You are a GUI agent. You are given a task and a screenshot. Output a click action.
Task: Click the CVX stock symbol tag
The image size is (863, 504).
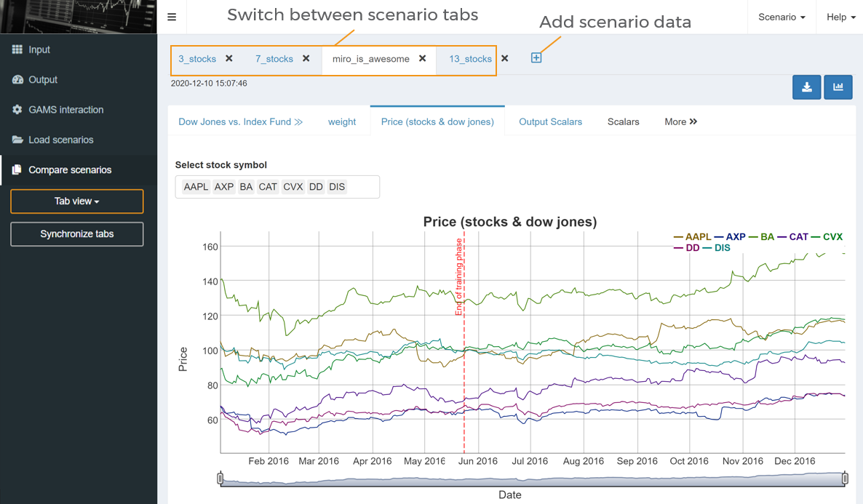point(293,187)
